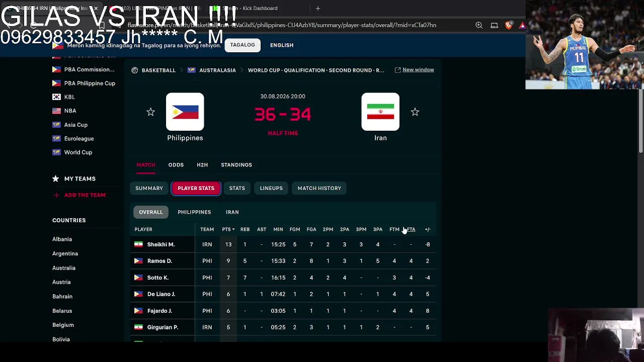Show OVERALL player stats filter
Image resolution: width=644 pixels, height=362 pixels.
coord(151,212)
